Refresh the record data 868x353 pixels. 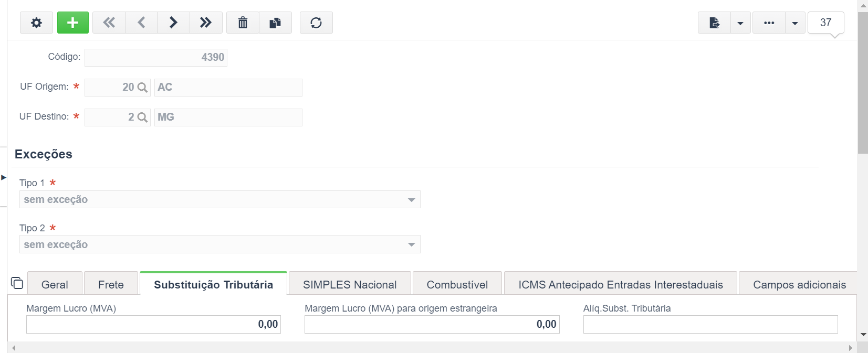[316, 23]
